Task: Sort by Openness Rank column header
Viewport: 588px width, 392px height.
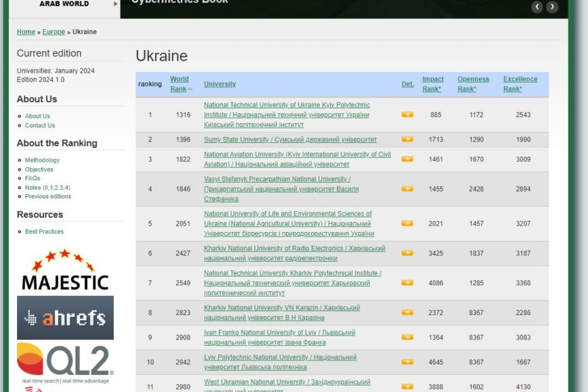Action: pyautogui.click(x=473, y=84)
